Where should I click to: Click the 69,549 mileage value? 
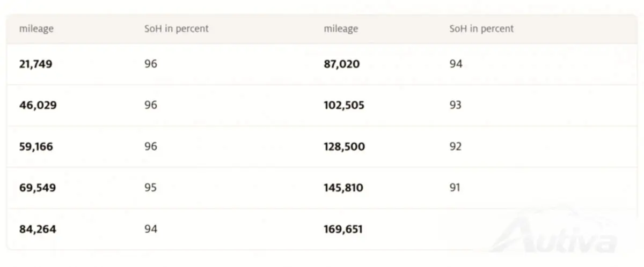37,188
